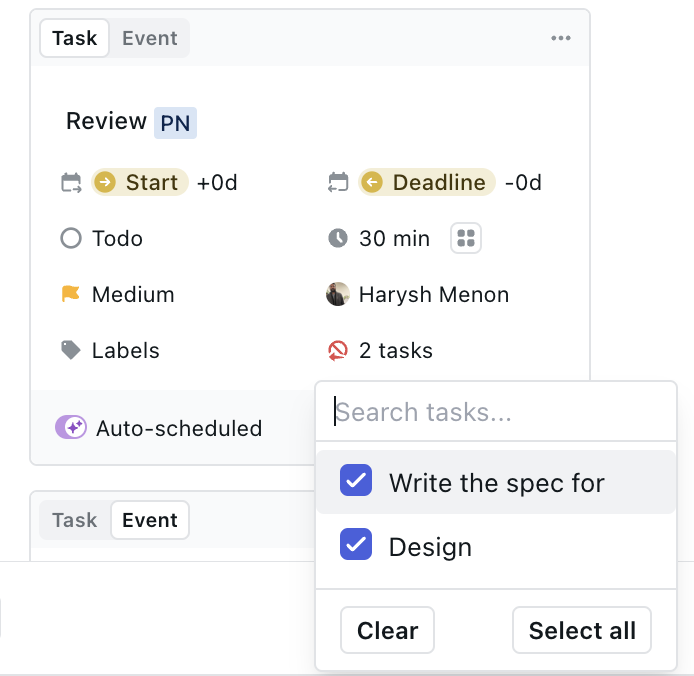The width and height of the screenshot is (694, 676).
Task: Switch to the Event tab in top card
Action: tap(149, 39)
